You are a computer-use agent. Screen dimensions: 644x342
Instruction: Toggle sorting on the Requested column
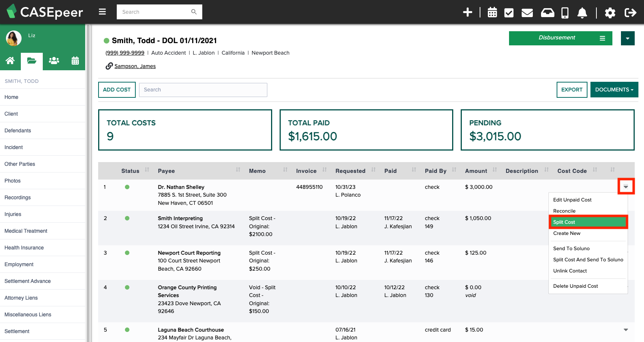373,170
